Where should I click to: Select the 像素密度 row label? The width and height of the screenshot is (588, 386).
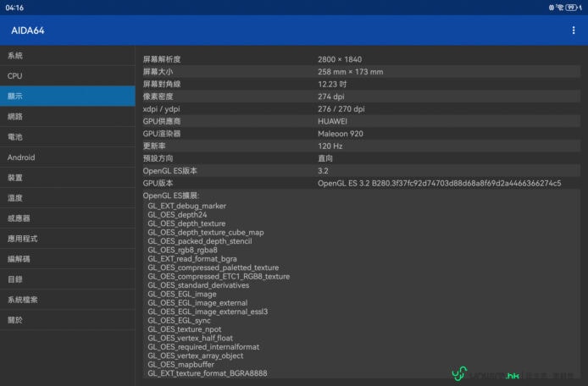coord(158,96)
